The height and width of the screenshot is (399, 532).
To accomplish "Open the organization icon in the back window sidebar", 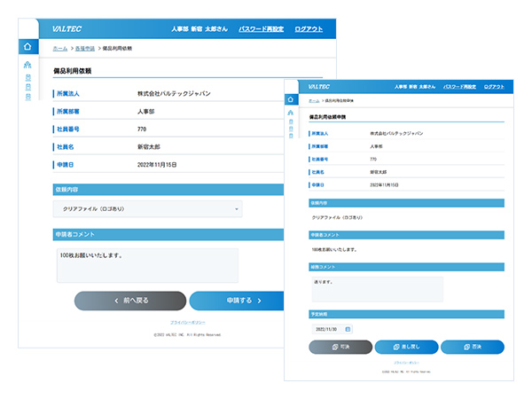I will pyautogui.click(x=27, y=65).
